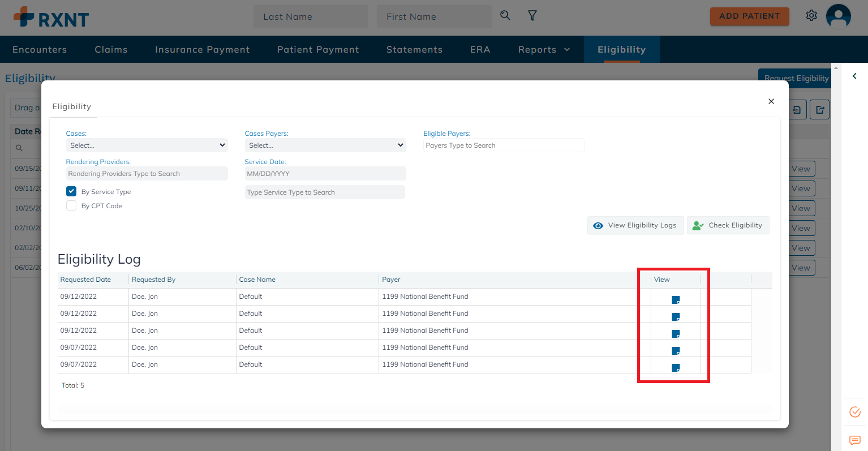Uncheck the By Service Type checkbox

coord(71,191)
